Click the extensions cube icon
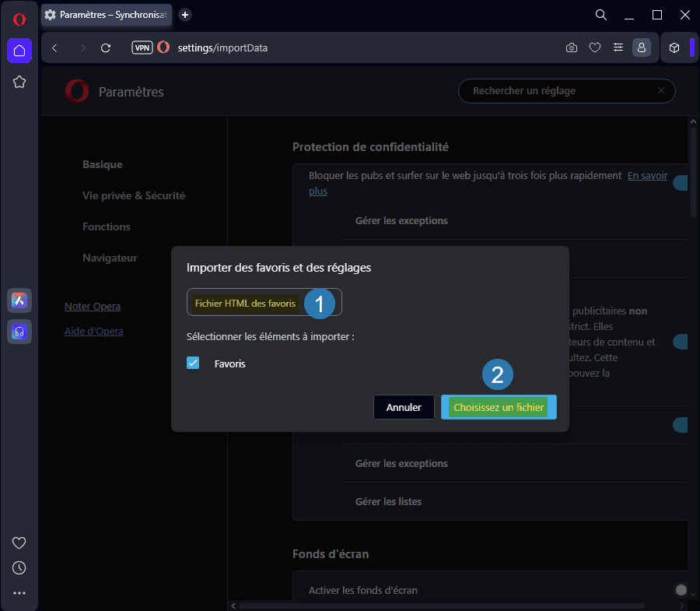Viewport: 700px width, 611px height. coord(674,47)
